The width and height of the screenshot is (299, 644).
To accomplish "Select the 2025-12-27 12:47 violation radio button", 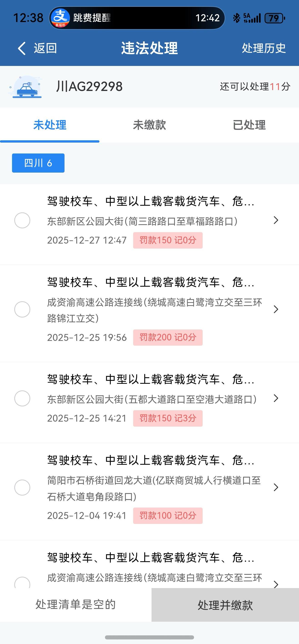I will (x=22, y=220).
